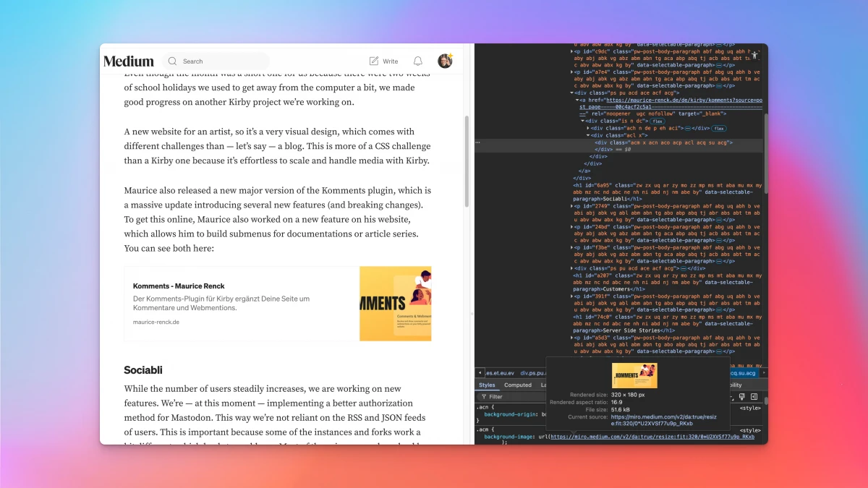Open the three-dot actions for selected node
Viewport: 868px width, 488px height.
click(x=477, y=142)
